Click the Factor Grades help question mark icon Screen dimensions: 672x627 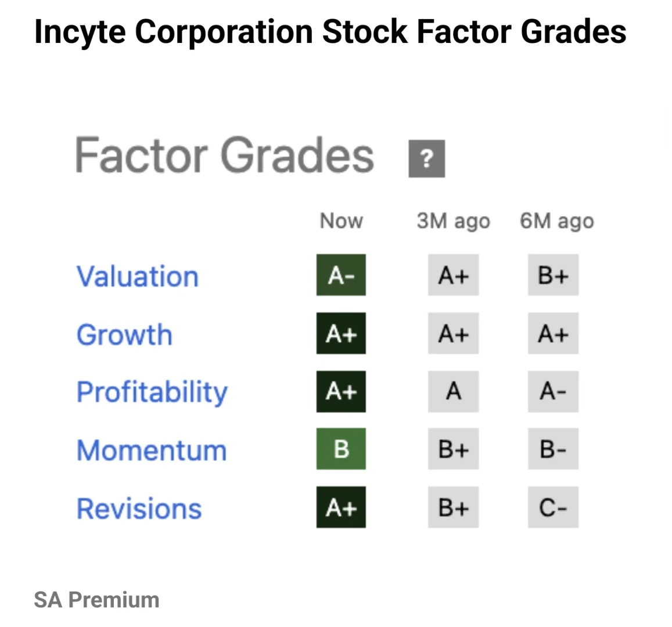pos(427,158)
